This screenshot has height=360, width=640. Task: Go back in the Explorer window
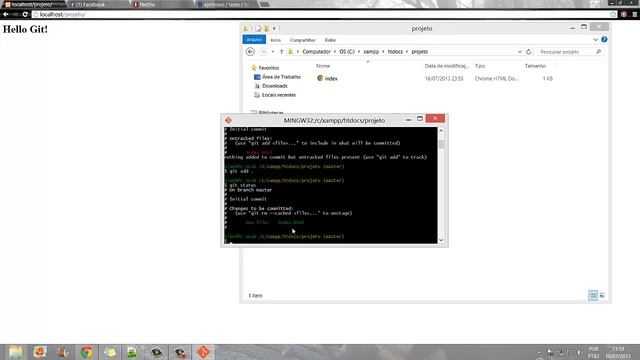coord(250,52)
